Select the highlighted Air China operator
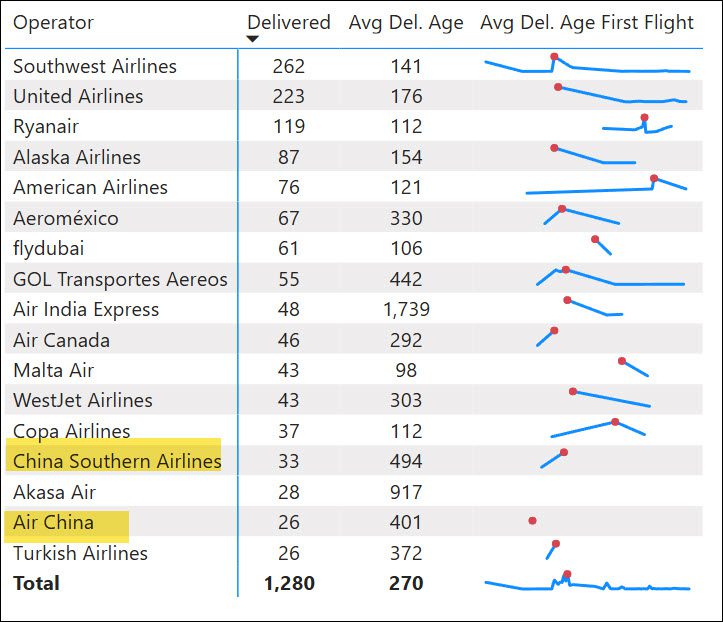The image size is (723, 622). pyautogui.click(x=54, y=522)
